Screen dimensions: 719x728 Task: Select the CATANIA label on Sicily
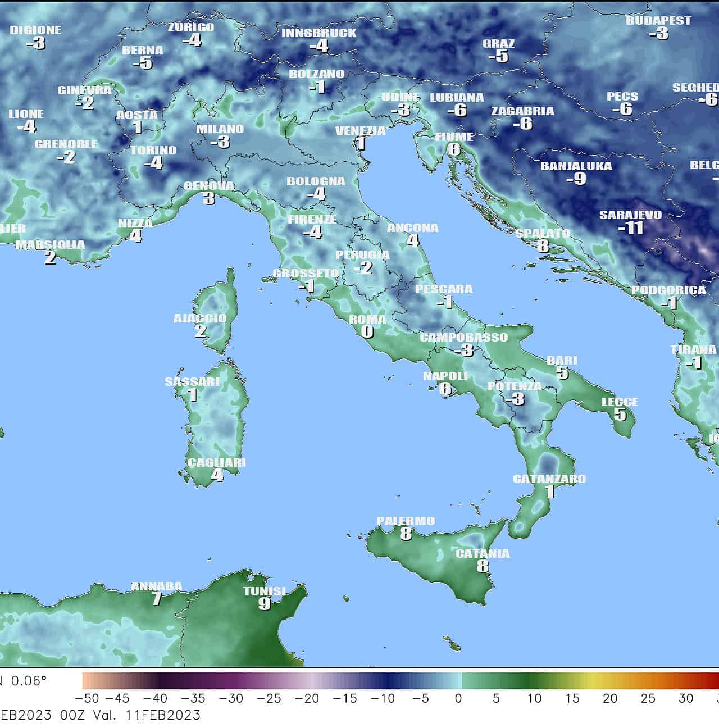(483, 554)
